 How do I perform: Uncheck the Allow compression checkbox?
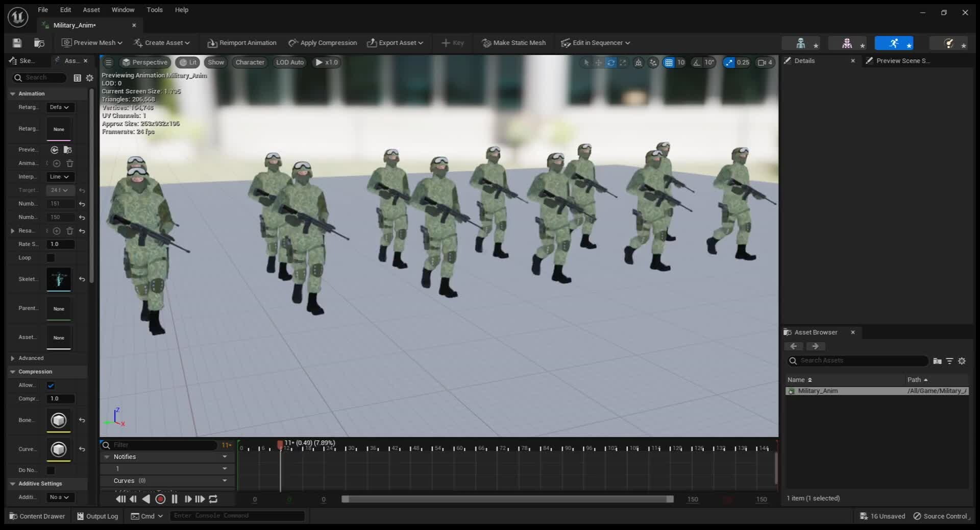pyautogui.click(x=51, y=386)
